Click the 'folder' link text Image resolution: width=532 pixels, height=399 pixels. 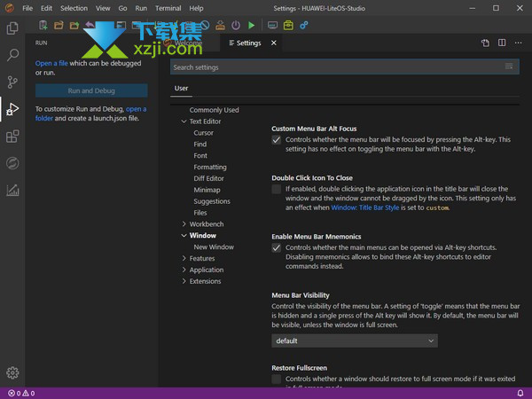(x=44, y=118)
